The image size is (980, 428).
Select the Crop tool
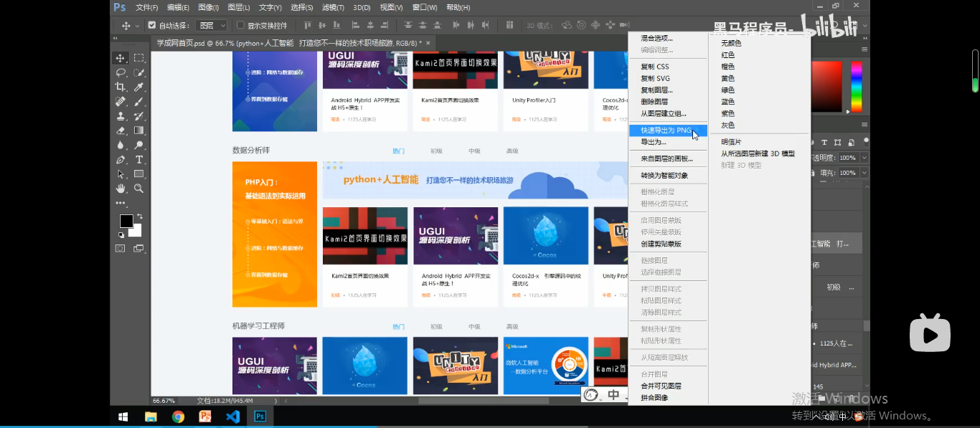(x=121, y=87)
